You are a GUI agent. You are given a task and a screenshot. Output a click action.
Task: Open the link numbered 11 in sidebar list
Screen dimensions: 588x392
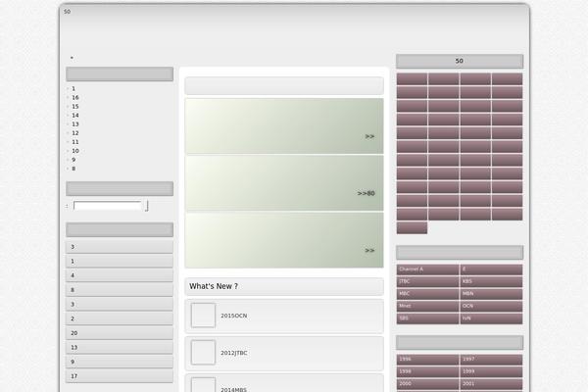(x=75, y=142)
